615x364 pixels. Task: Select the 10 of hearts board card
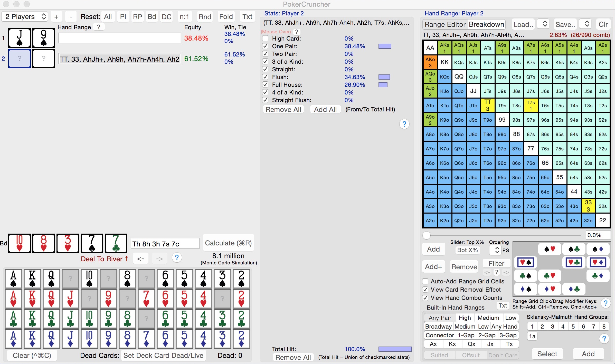tap(20, 243)
